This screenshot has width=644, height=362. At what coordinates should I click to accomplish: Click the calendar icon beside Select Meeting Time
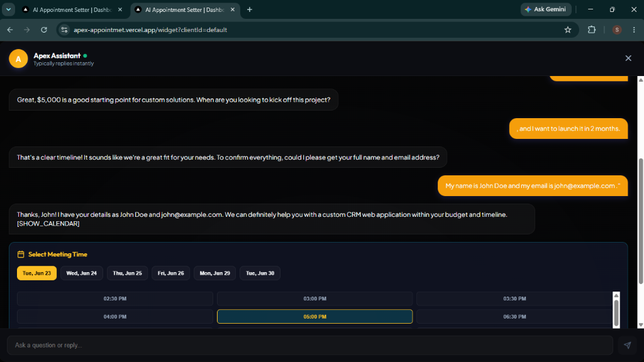21,255
